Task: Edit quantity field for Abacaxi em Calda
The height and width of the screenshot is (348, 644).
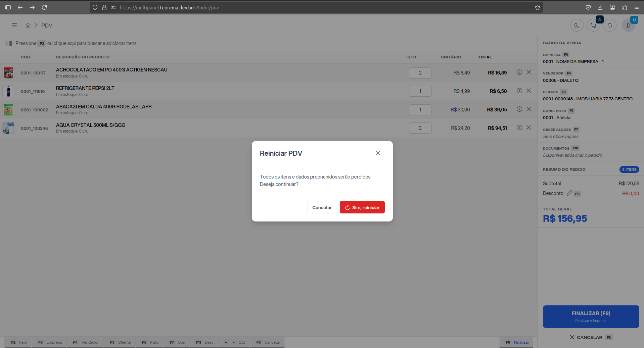Action: [420, 110]
